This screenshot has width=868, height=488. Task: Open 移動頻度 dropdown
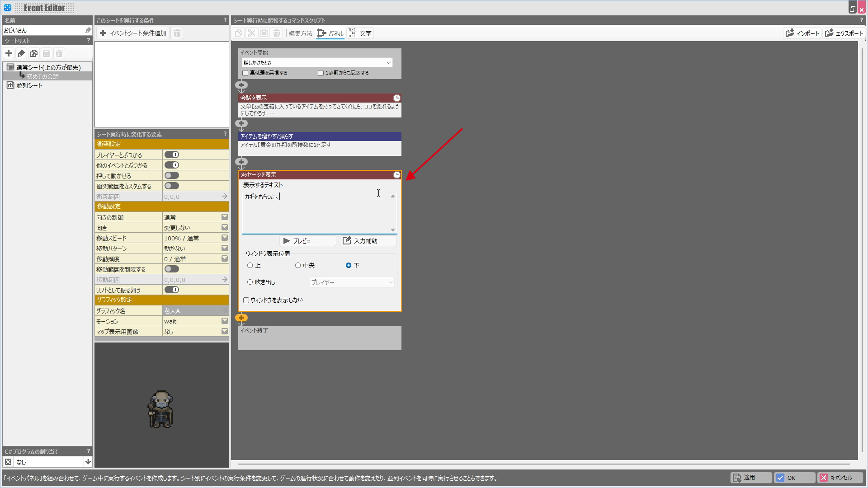click(224, 259)
